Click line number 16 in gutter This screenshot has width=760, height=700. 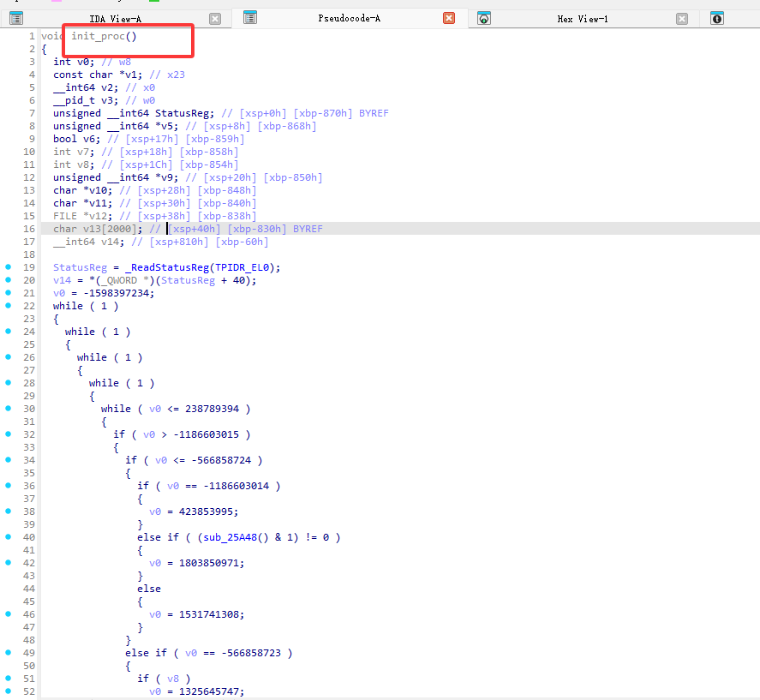(x=29, y=229)
